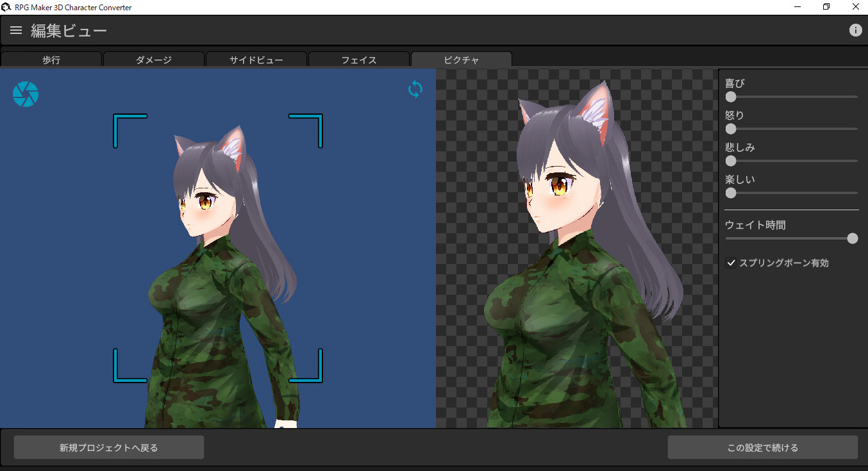Click the character model in the blue preview

[x=218, y=256]
